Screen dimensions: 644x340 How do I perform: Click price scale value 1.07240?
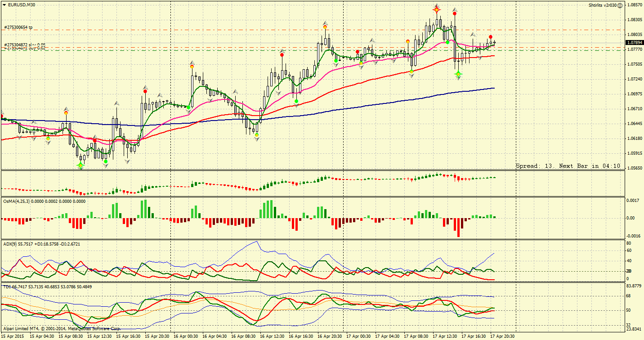634,79
